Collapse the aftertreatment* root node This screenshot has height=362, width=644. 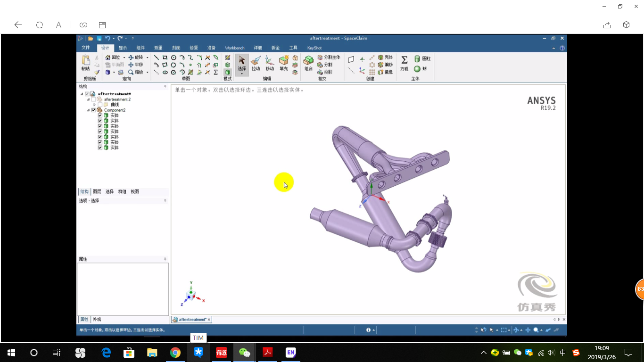click(x=82, y=94)
